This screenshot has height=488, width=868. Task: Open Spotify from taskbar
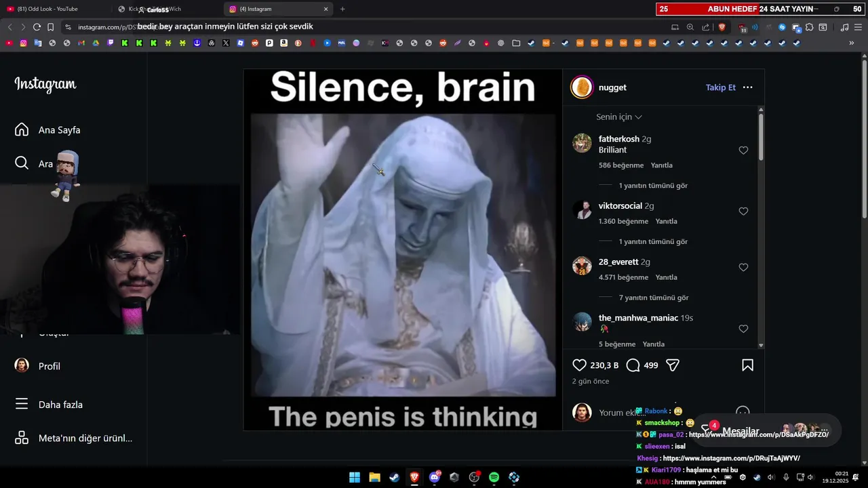[x=494, y=477]
